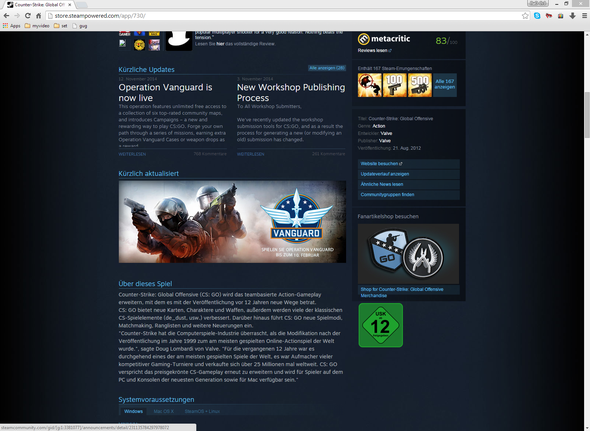Viewport: 590px width, 431px height.
Task: Open the downloads arrow extension icon
Action: coord(572,16)
